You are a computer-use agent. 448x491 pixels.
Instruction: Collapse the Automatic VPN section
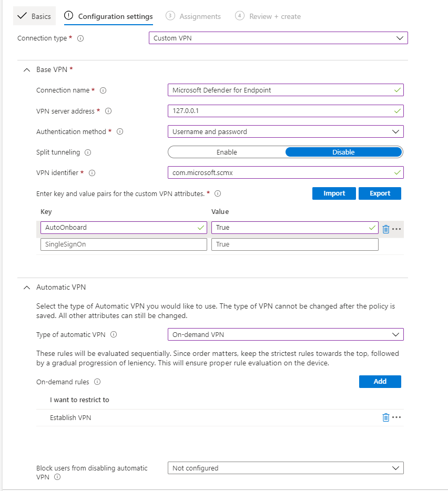point(27,287)
